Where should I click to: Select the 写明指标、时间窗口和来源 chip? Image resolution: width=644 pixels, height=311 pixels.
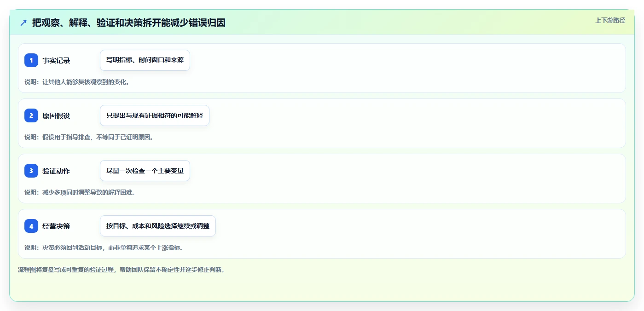pos(145,60)
